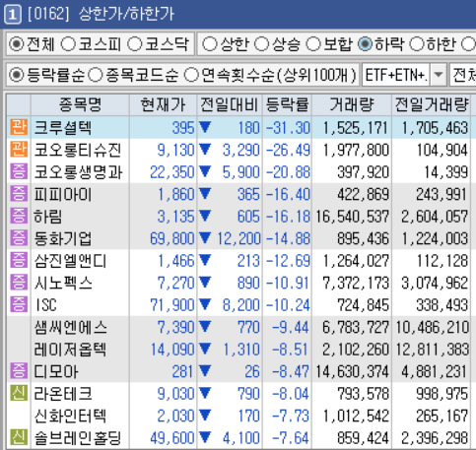The image size is (476, 450).
Task: Click previous volume 12,811,383
Action: [x=432, y=350]
